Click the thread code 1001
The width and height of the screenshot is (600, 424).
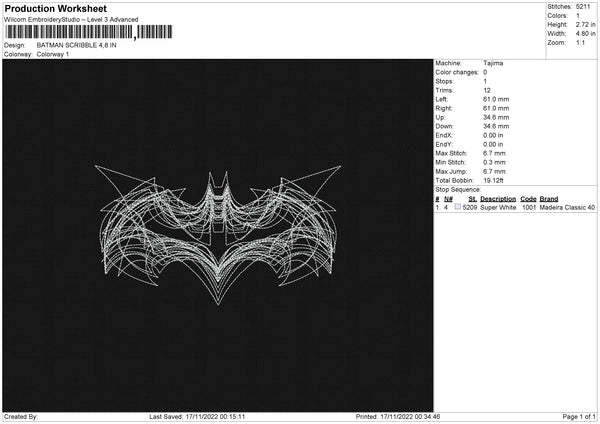(529, 207)
